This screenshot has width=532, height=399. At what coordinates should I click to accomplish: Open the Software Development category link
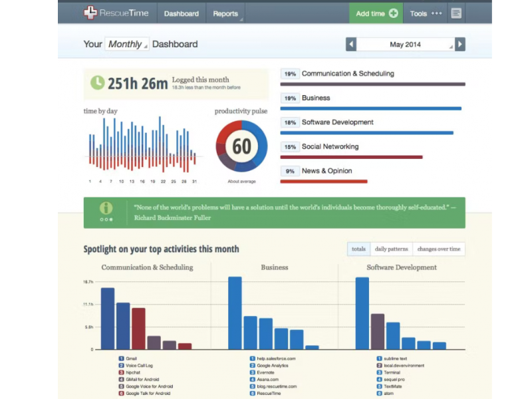click(337, 122)
